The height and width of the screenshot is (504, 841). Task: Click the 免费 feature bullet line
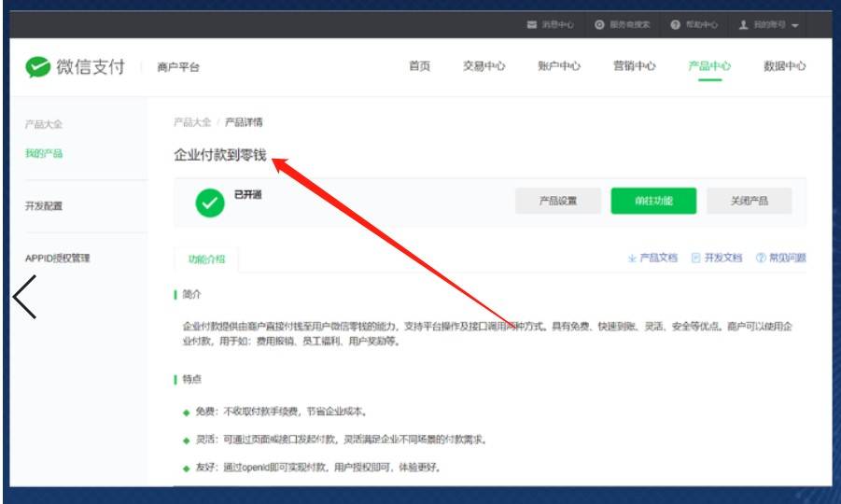pyautogui.click(x=281, y=412)
